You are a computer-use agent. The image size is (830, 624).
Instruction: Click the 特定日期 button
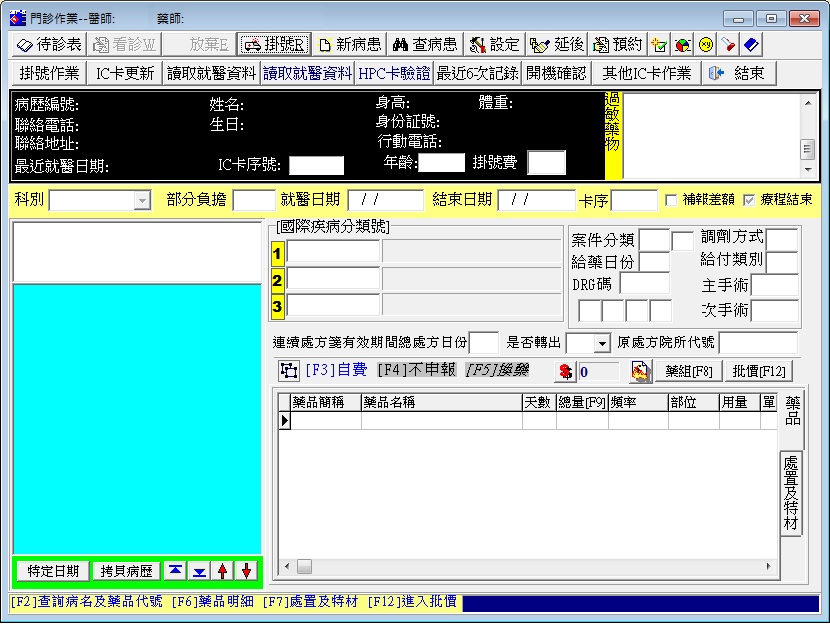click(53, 571)
